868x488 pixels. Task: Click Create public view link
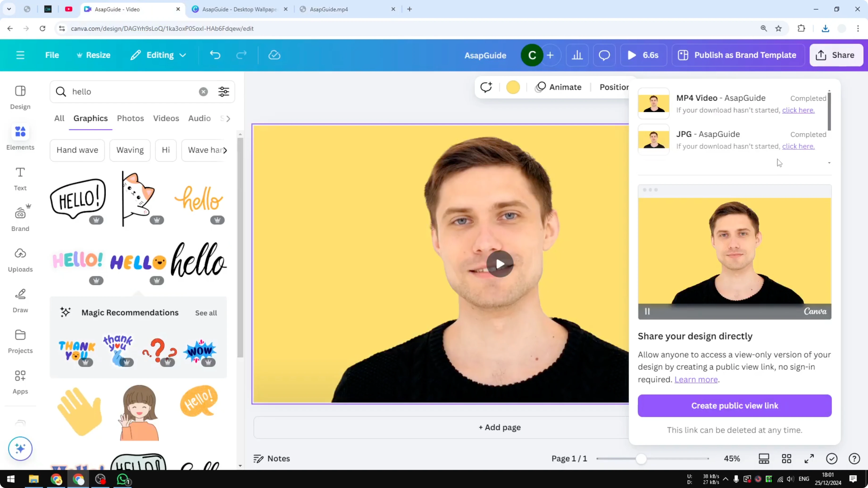pyautogui.click(x=734, y=405)
